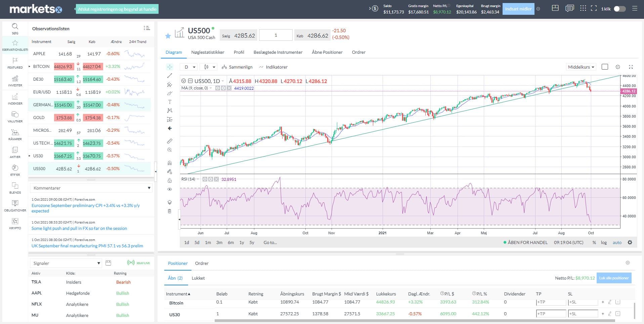644x324 pixels.
Task: Toggle the 1 klik trading switch
Action: pyautogui.click(x=619, y=9)
